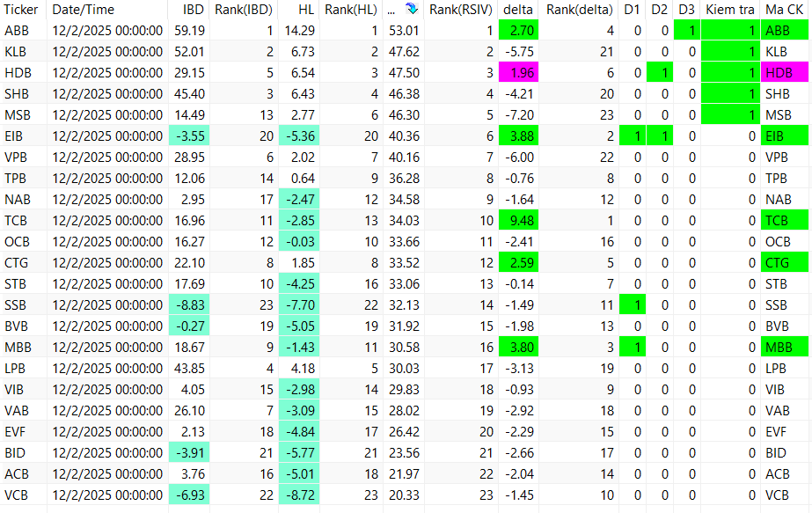Sort by the Kiem tra column header

click(x=730, y=10)
